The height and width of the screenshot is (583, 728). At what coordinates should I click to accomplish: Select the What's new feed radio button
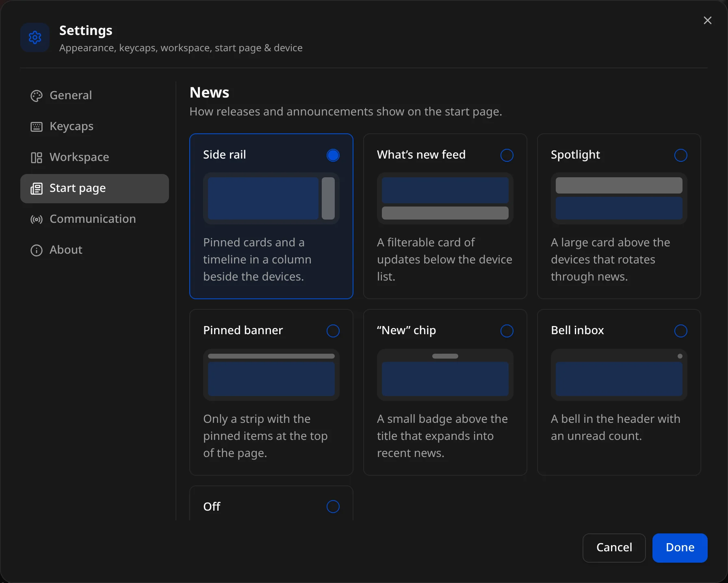click(507, 155)
